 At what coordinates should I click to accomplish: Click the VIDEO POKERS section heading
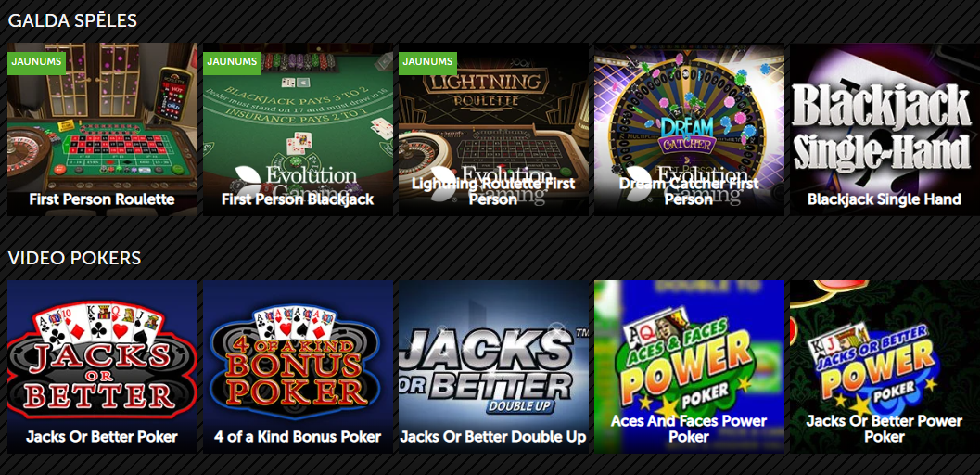[x=74, y=258]
